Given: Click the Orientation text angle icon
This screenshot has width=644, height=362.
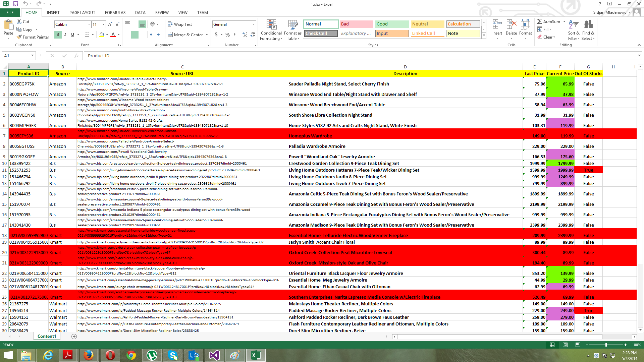Looking at the screenshot, I should click(x=153, y=24).
